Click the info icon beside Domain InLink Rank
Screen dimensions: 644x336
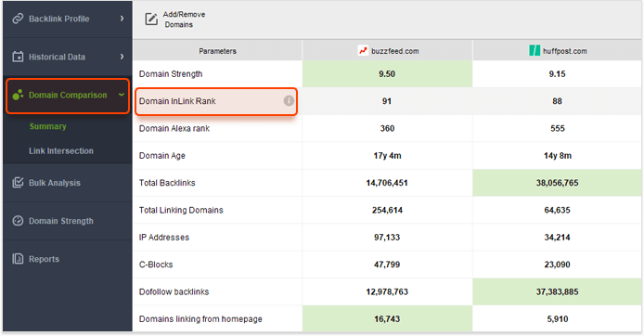[x=289, y=100]
